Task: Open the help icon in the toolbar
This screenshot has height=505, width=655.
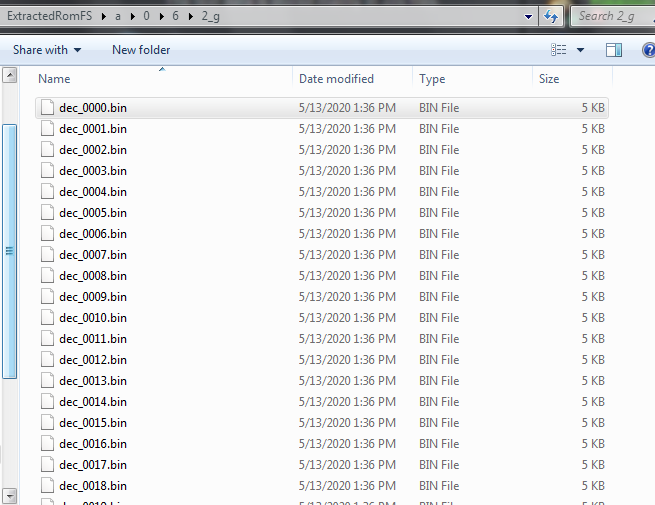Action: [x=648, y=50]
